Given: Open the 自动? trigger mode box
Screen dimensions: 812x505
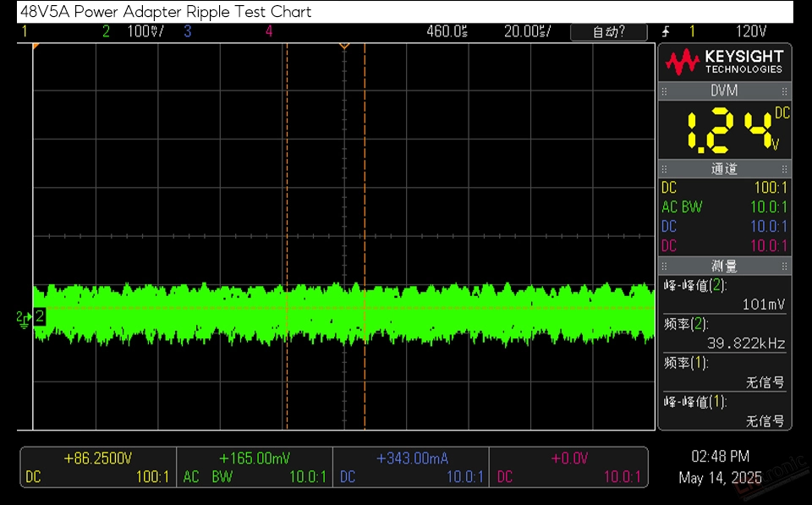Looking at the screenshot, I should coord(608,32).
